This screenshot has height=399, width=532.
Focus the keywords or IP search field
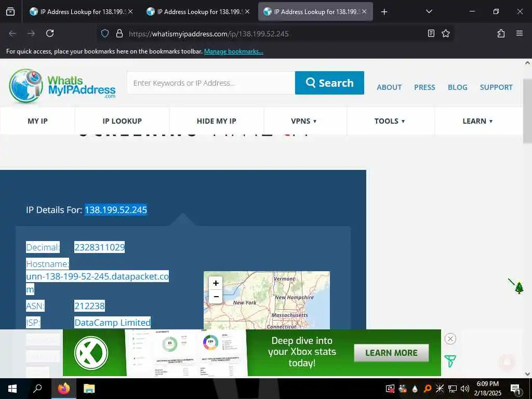click(x=211, y=83)
